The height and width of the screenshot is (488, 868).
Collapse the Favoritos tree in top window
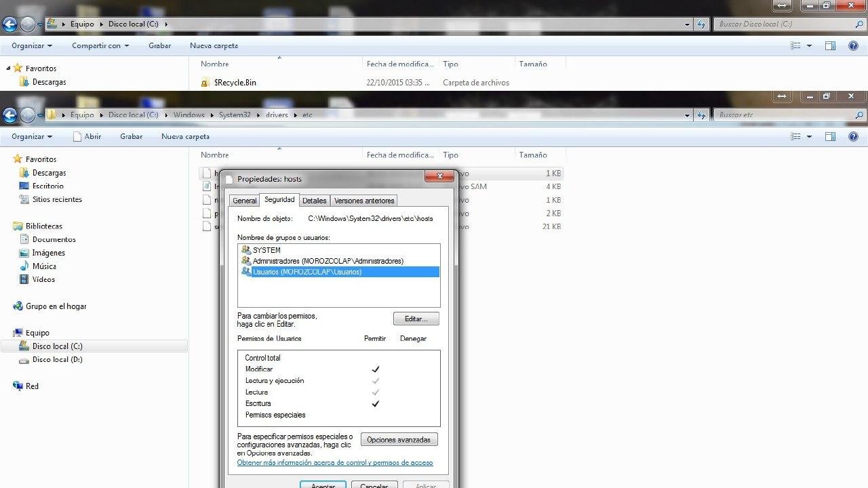[x=9, y=68]
